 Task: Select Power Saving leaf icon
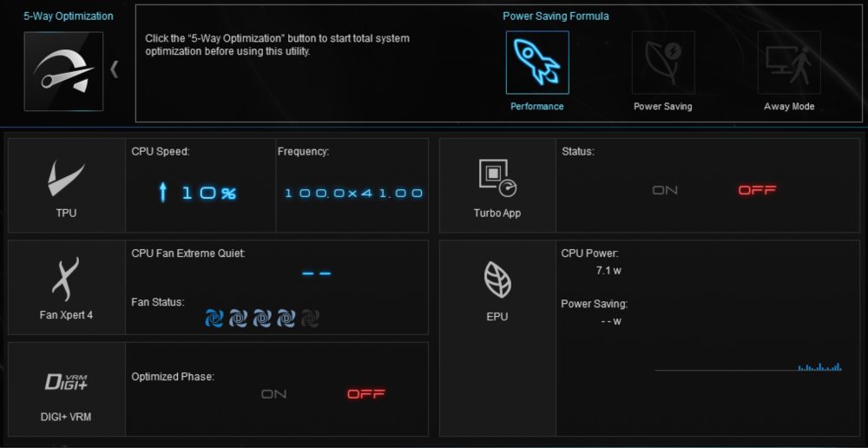pos(663,62)
